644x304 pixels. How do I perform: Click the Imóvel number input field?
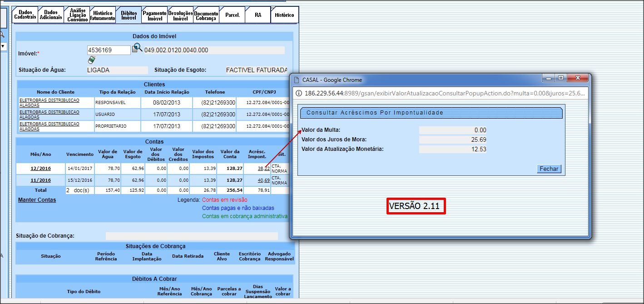point(109,50)
